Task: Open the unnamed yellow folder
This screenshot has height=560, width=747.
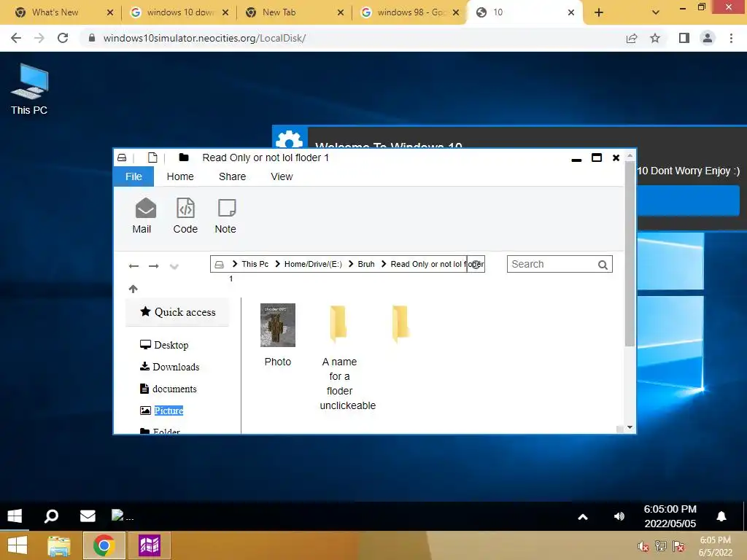Action: 400,324
